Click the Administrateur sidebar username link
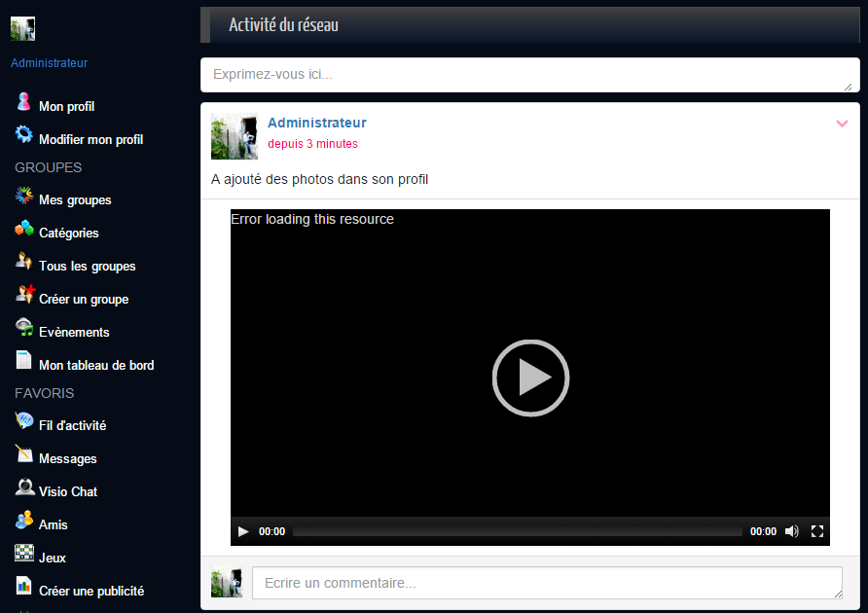 [x=49, y=63]
